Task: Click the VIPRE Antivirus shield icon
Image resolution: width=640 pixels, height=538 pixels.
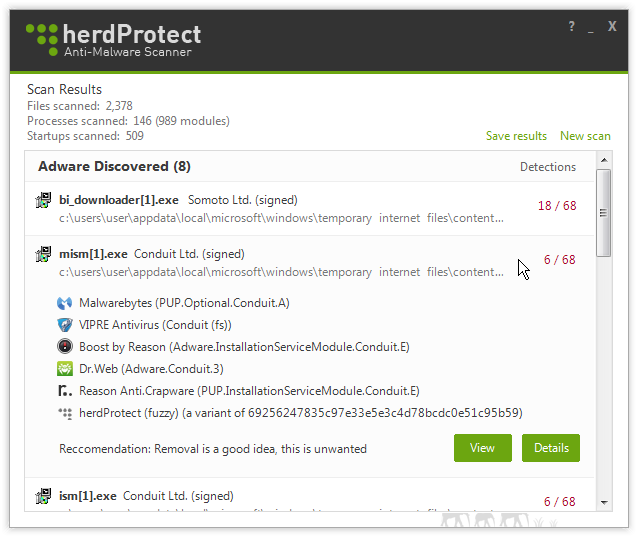Action: (64, 325)
